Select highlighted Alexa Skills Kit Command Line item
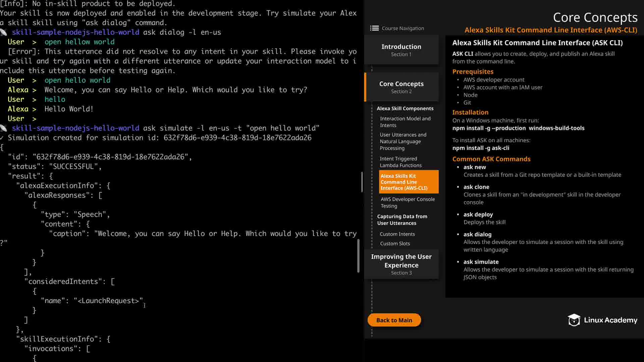The height and width of the screenshot is (362, 644). pyautogui.click(x=408, y=182)
